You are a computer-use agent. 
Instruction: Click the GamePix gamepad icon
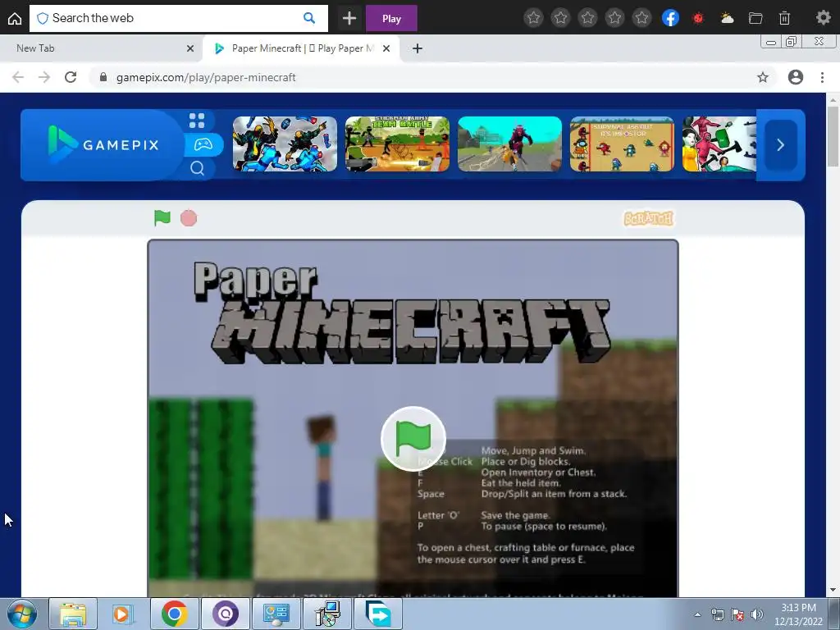[203, 144]
